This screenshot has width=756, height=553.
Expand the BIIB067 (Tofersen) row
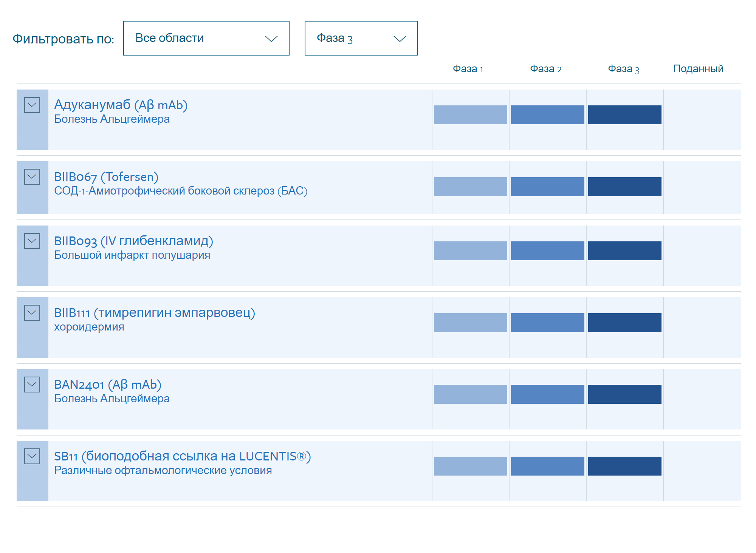32,177
